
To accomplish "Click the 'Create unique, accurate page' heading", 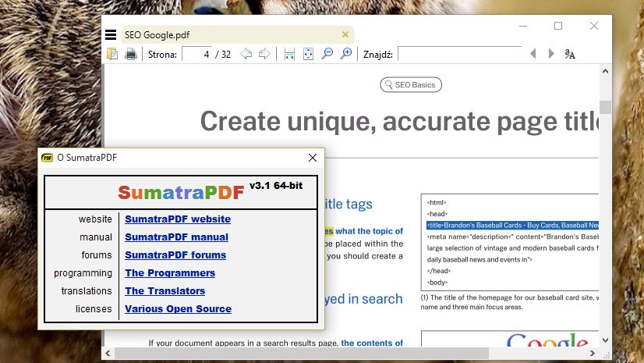I will (399, 122).
